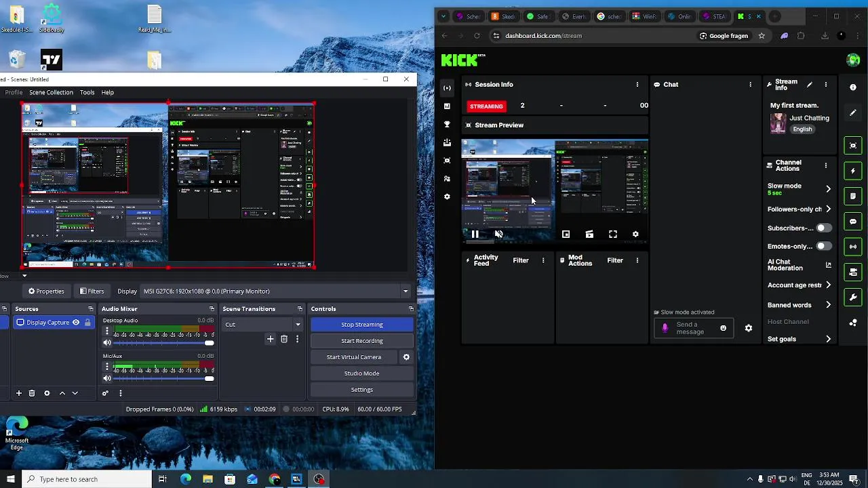The width and height of the screenshot is (868, 488).
Task: Open the Kick sidebar analytics chart icon
Action: coord(447,106)
